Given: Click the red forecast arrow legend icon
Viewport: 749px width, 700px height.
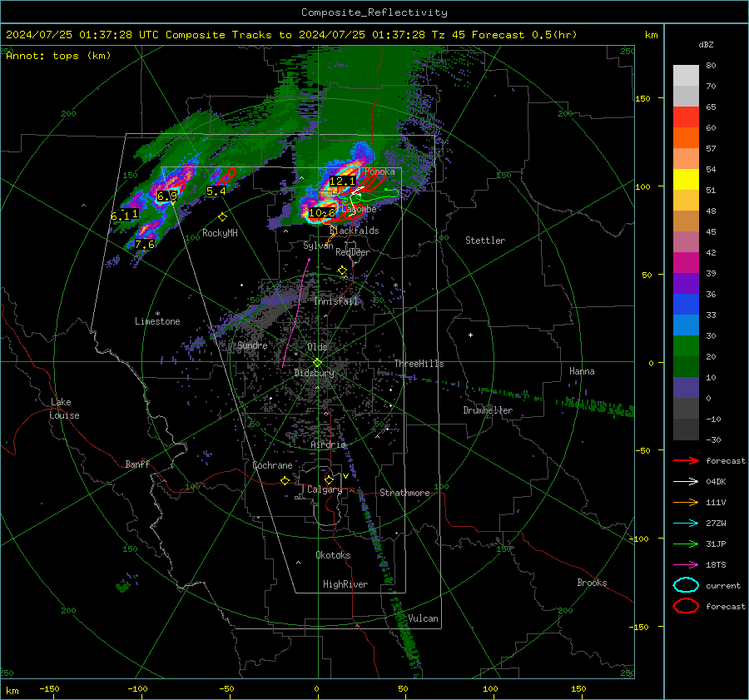Looking at the screenshot, I should tap(686, 460).
